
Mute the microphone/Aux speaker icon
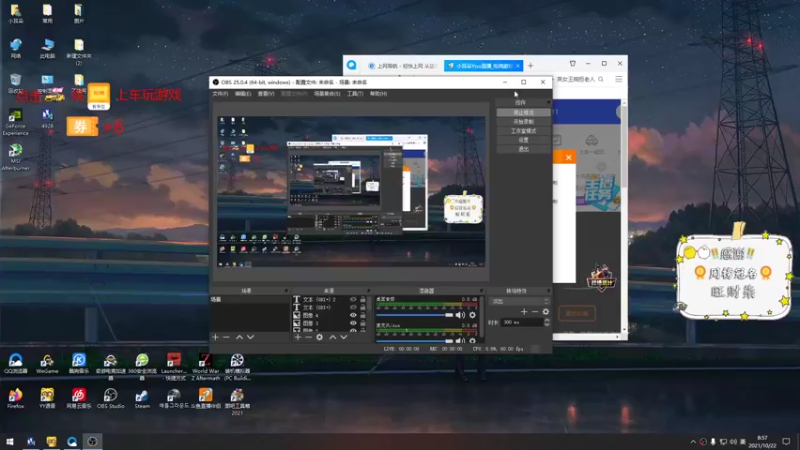tap(460, 340)
